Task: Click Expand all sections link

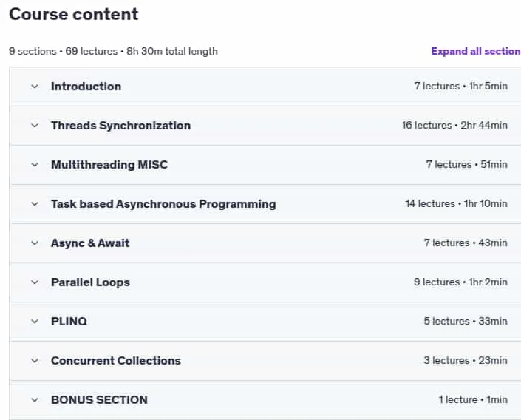Action: (x=476, y=51)
